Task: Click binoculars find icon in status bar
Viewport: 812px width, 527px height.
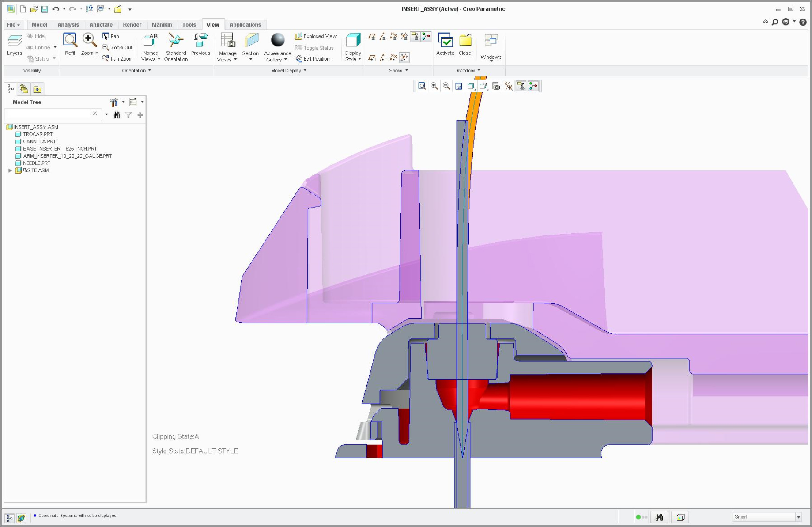Action: pyautogui.click(x=659, y=517)
